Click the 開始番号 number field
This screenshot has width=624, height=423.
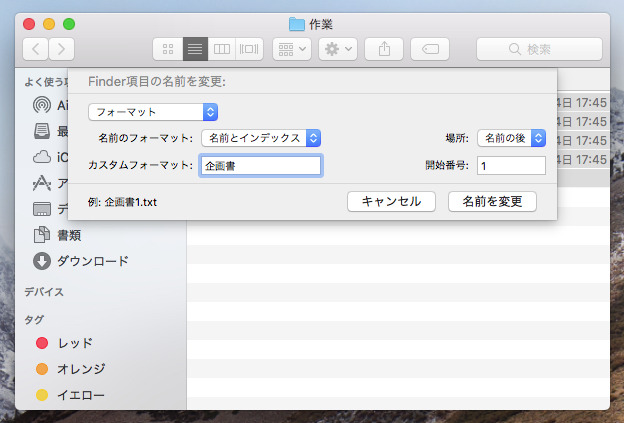(511, 166)
